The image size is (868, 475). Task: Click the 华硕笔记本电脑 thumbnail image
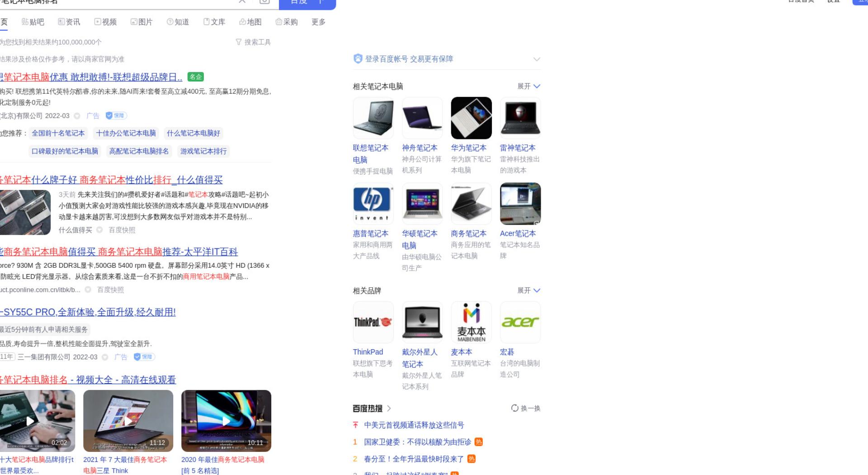pos(422,204)
